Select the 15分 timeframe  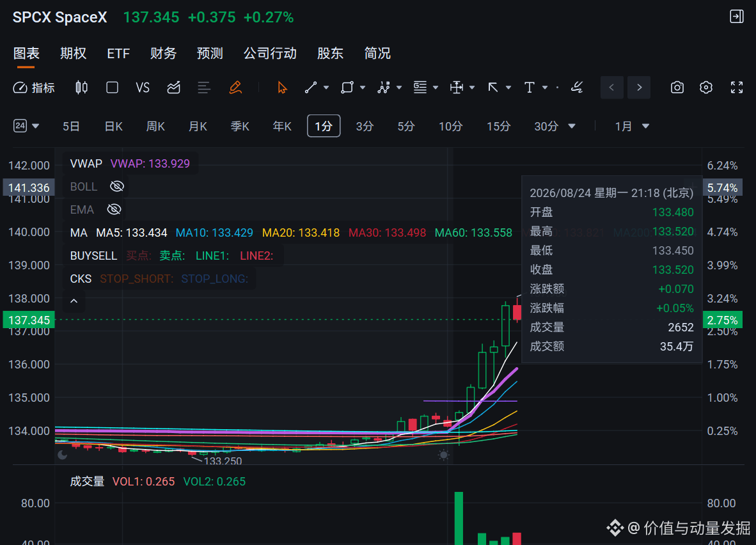pyautogui.click(x=498, y=127)
